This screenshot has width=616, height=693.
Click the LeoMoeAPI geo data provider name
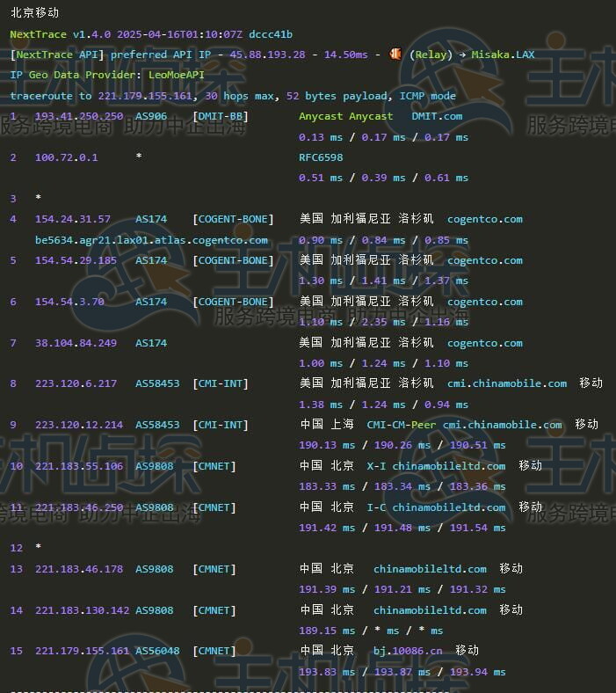[176, 75]
